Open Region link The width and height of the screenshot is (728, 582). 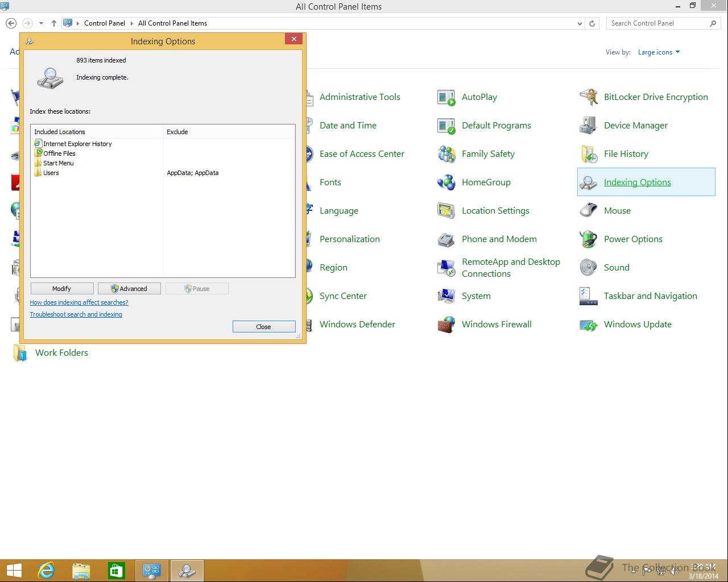click(333, 268)
